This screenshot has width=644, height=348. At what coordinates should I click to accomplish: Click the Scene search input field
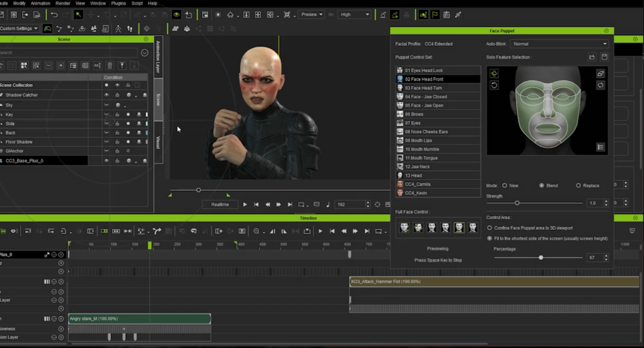point(68,53)
